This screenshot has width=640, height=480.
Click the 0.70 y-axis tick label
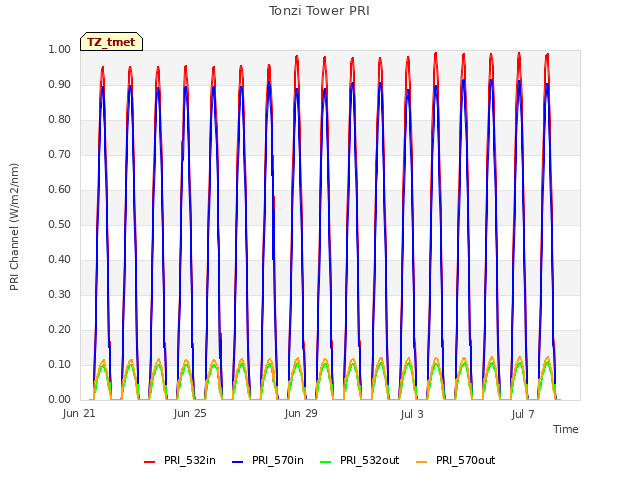(60, 154)
